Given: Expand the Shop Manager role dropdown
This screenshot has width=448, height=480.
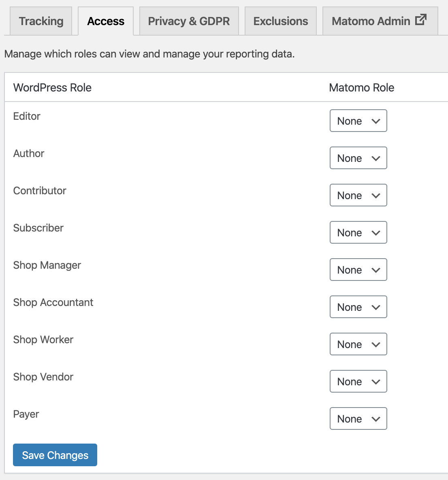Looking at the screenshot, I should tap(358, 270).
